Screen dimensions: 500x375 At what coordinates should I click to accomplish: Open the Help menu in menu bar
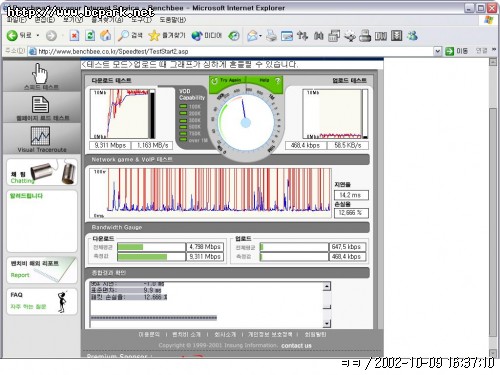click(173, 20)
